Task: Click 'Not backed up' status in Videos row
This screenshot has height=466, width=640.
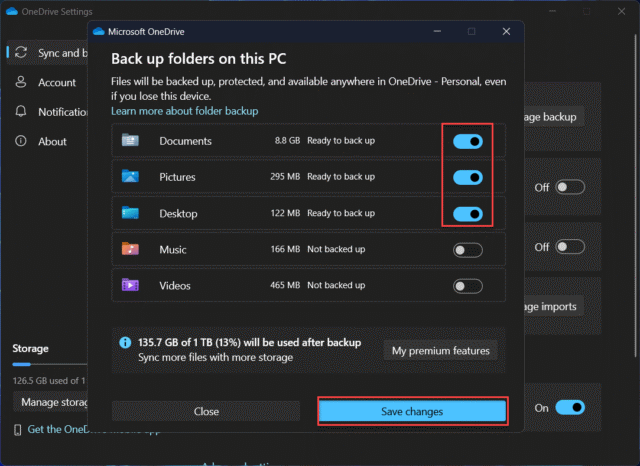Action: [x=336, y=285]
